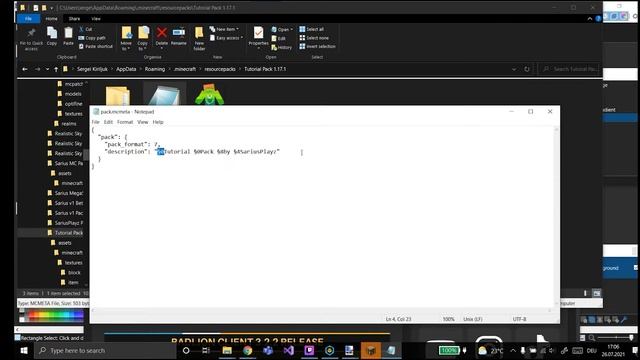Viewport: 640px width, 360px height.
Task: Click AppData in the address breadcrumb
Action: (x=126, y=69)
